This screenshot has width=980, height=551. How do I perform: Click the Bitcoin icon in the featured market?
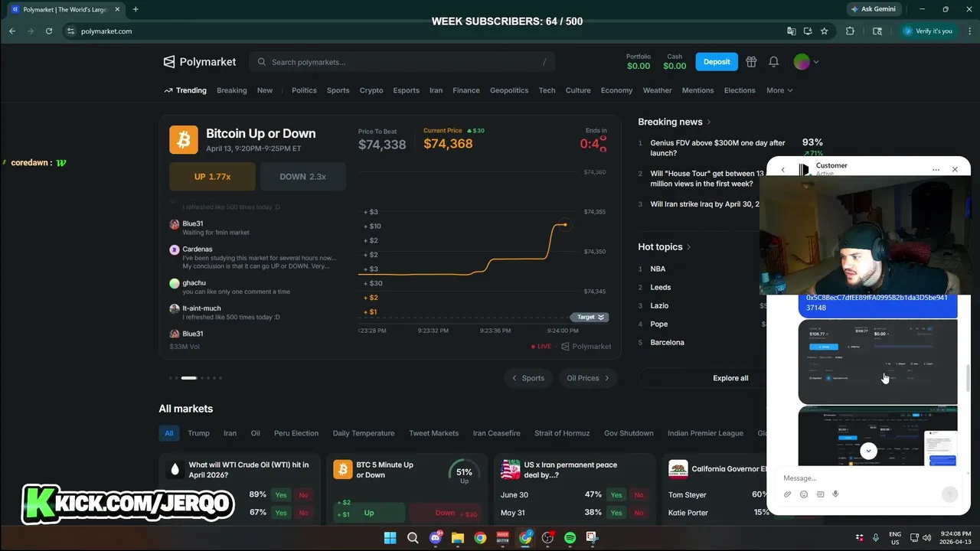[x=184, y=140]
